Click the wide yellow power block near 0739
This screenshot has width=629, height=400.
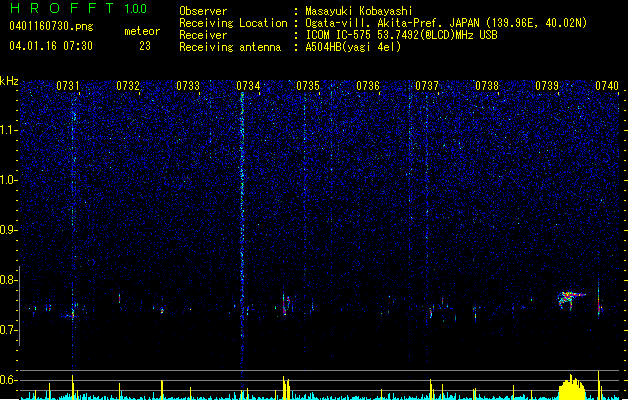click(572, 388)
